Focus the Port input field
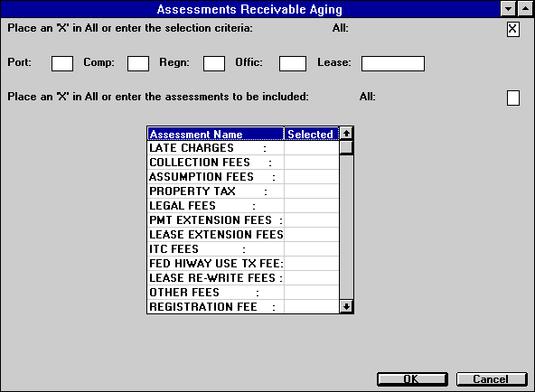 (62, 64)
